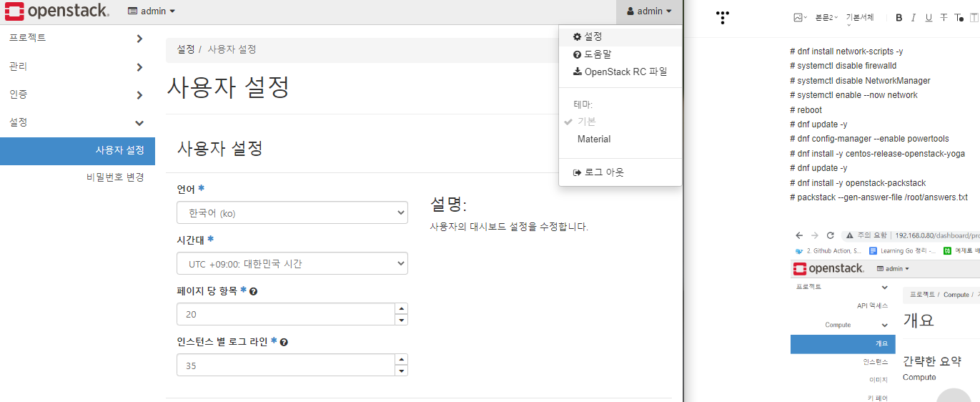Click the '# dnf config-manager --enable powertools' line

(869, 139)
